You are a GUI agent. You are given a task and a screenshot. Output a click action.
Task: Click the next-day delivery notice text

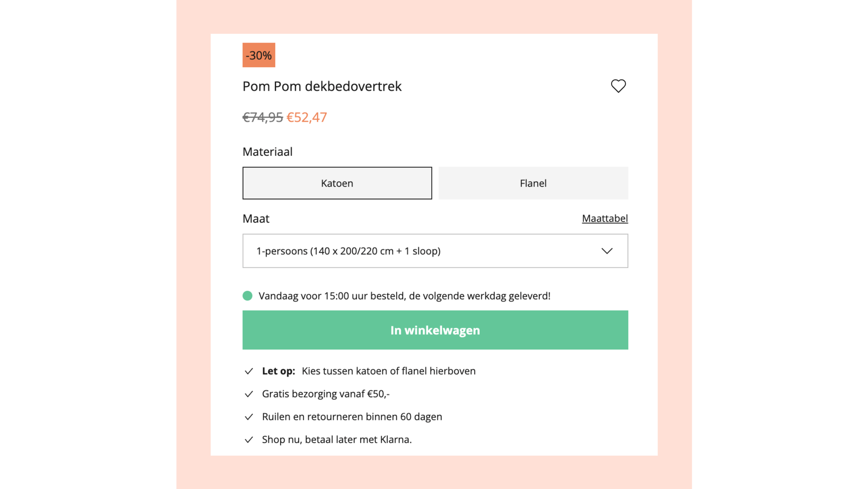[404, 296]
